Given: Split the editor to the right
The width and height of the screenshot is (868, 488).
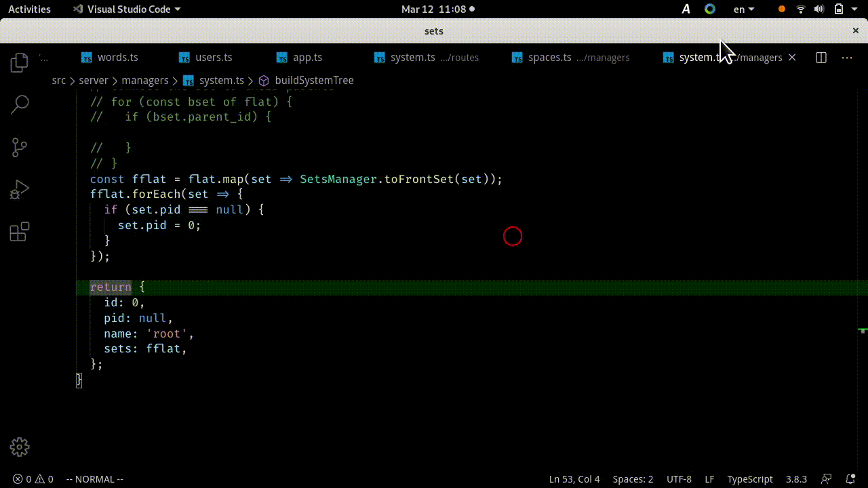Looking at the screenshot, I should tap(821, 58).
